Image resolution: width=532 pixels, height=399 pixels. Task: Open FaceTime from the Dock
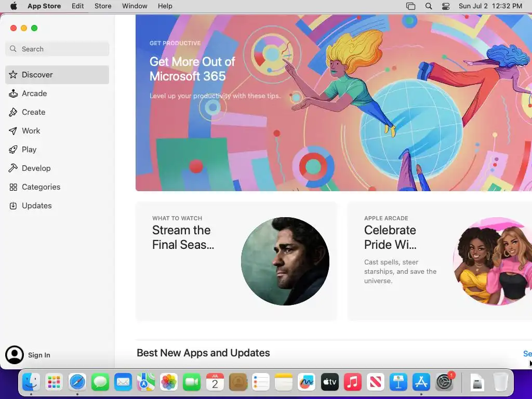[192, 382]
